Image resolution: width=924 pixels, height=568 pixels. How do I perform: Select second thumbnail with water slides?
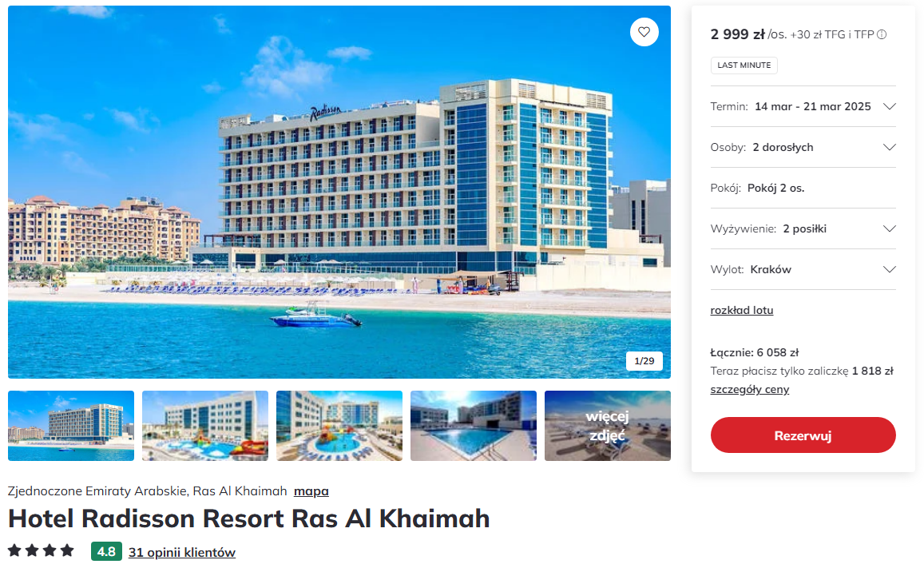click(x=205, y=426)
